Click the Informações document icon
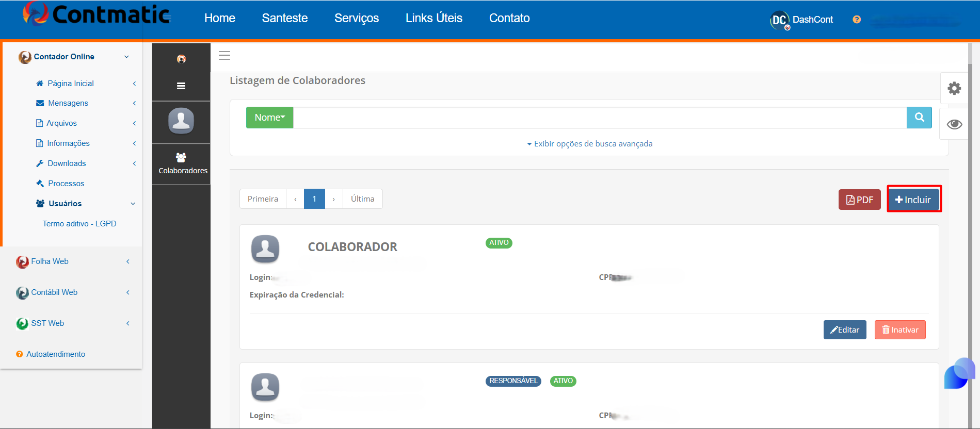Screen dimensions: 980x429 39,143
